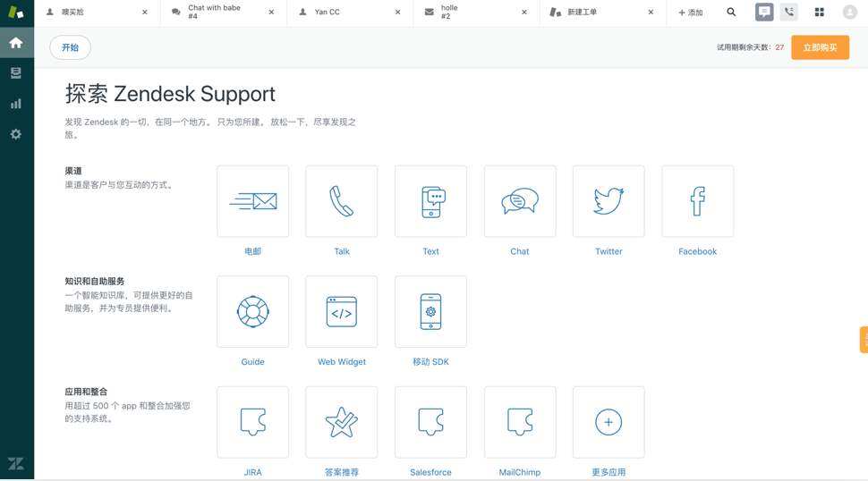Open the Web Widget code tile
The height and width of the screenshot is (481, 868).
coord(342,312)
